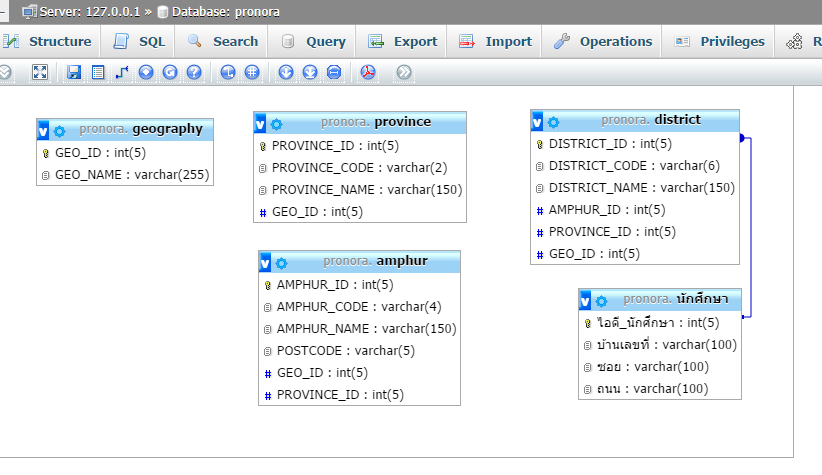This screenshot has height=475, width=822.
Task: Toggle Snap to grid icon
Action: coord(252,72)
